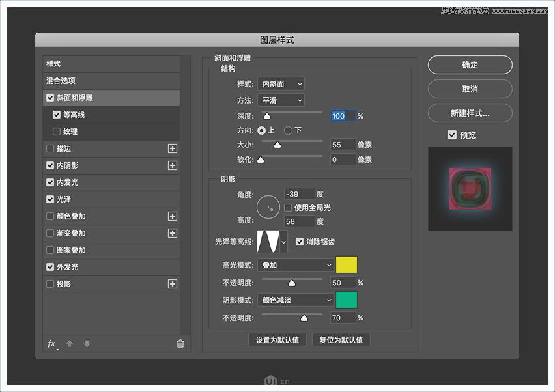Click the plus icon beside 内阴影
The image size is (555, 392).
click(173, 165)
